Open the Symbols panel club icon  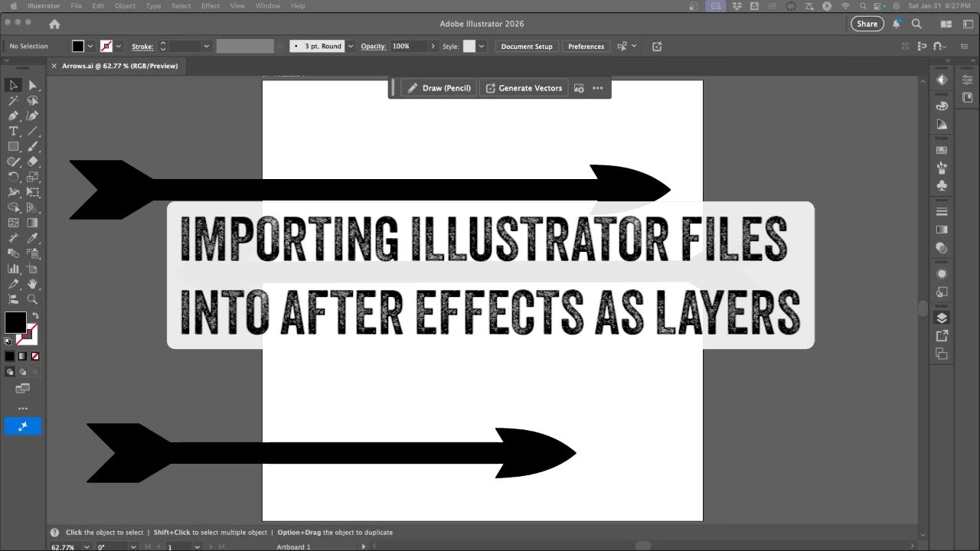942,186
